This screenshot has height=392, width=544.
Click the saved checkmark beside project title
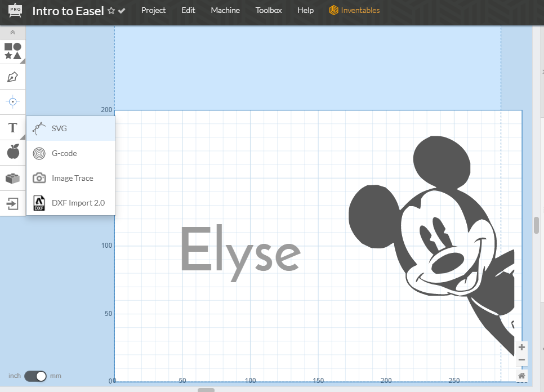pos(122,11)
